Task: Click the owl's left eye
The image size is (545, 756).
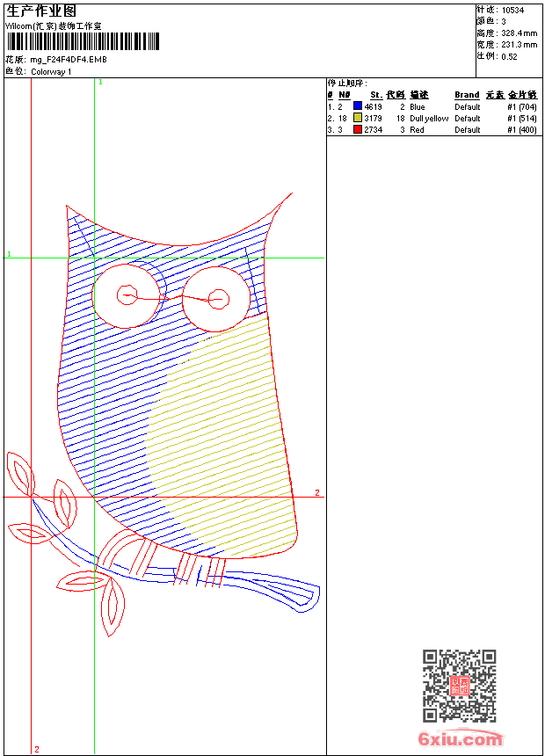Action: pos(128,295)
